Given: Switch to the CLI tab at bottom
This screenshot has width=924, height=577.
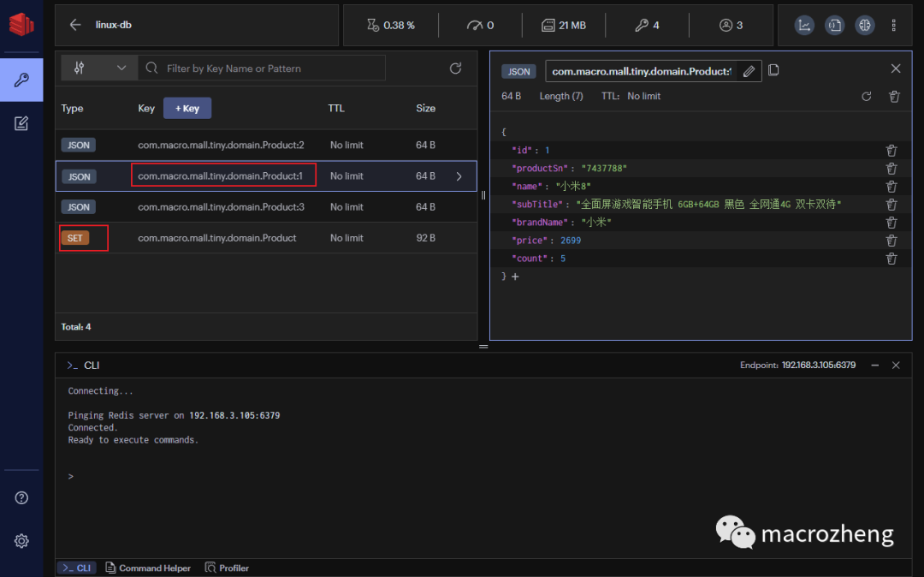Looking at the screenshot, I should [77, 568].
